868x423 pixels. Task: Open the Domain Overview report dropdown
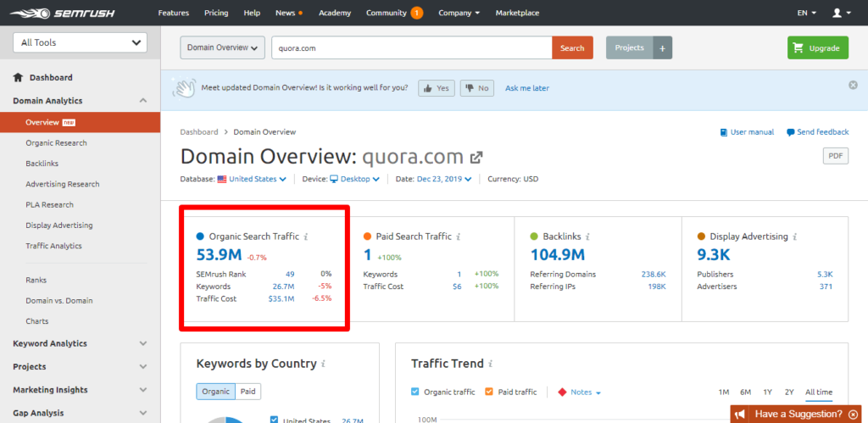pyautogui.click(x=223, y=47)
